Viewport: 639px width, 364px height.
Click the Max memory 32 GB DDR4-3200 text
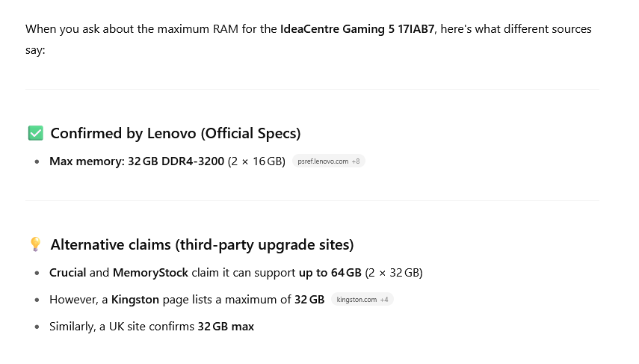tap(137, 161)
